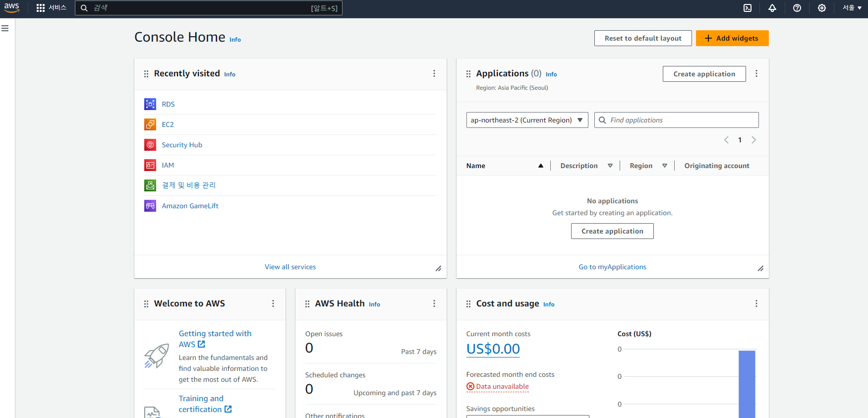Click Create application under No applications

point(612,231)
